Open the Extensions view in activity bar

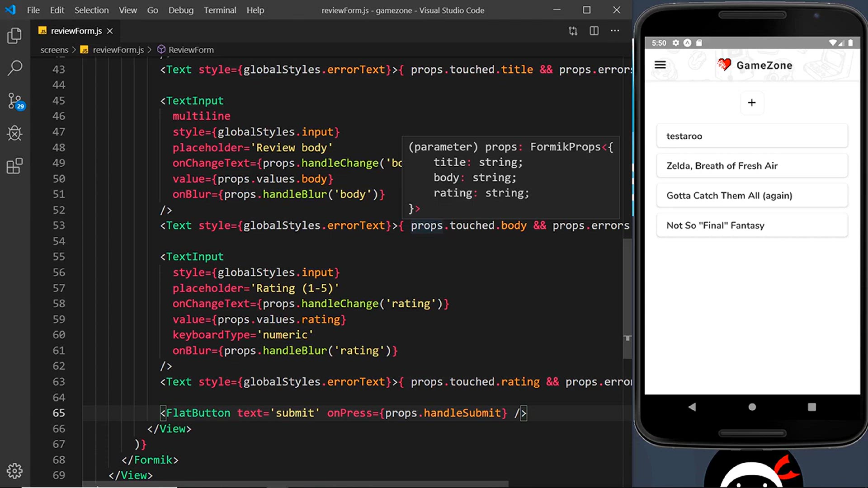[14, 166]
